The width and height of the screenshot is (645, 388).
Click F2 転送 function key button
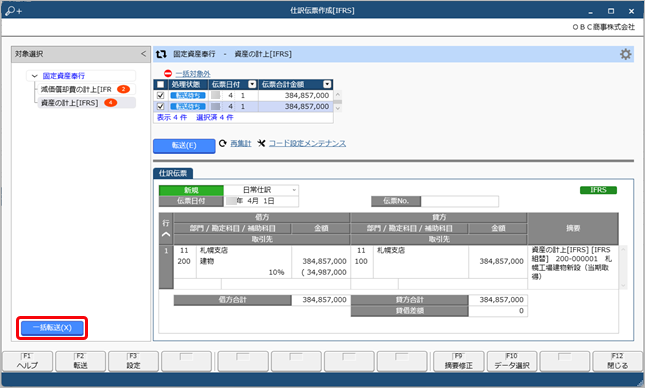tap(81, 361)
